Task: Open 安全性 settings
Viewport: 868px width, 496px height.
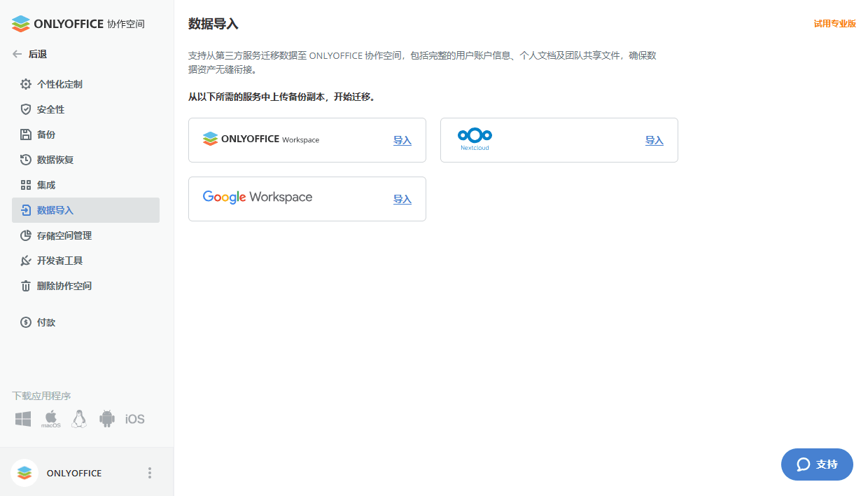Action: click(x=85, y=109)
